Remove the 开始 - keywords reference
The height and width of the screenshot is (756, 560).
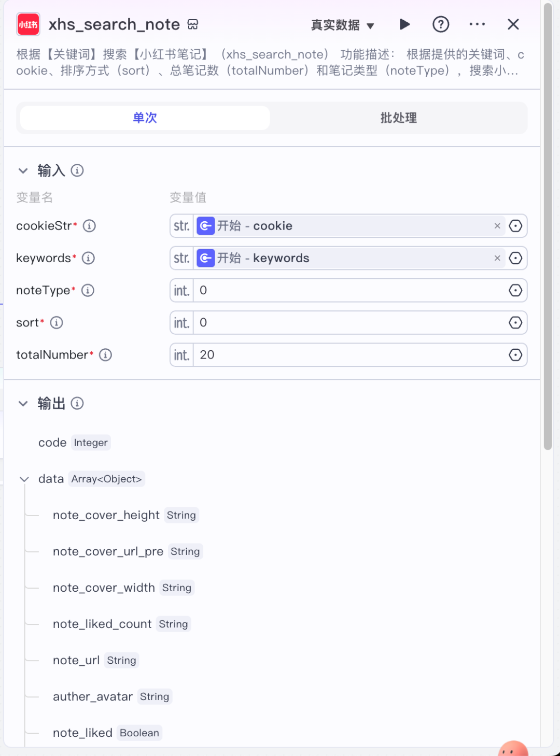(x=497, y=258)
